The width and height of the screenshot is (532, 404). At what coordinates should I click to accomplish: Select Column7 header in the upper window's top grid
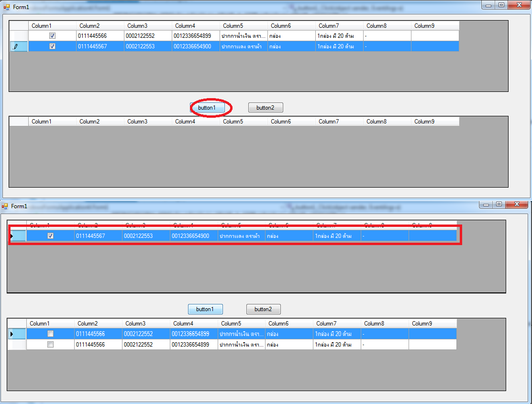pyautogui.click(x=339, y=26)
